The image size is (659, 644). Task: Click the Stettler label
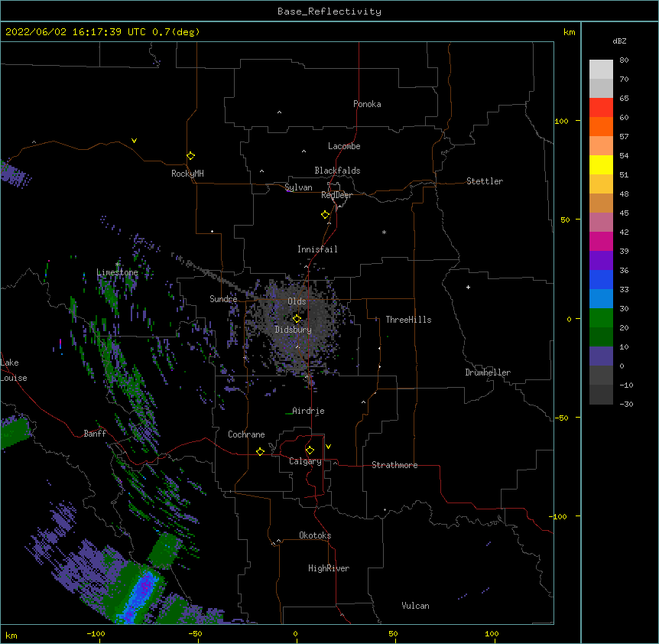tap(484, 181)
